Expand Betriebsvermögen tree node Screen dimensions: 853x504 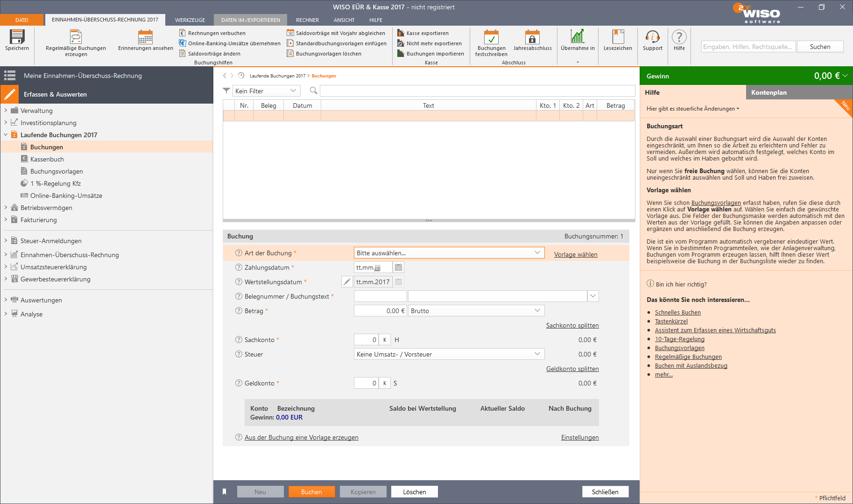(6, 208)
